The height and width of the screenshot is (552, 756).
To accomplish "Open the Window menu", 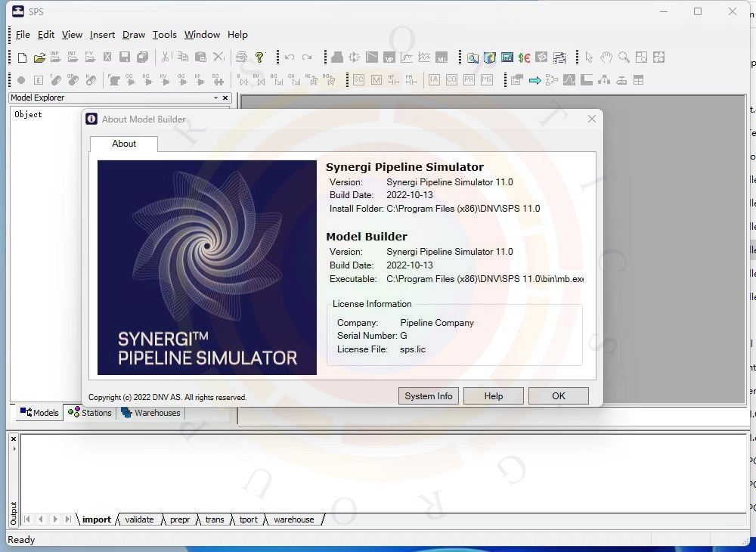I will [x=202, y=35].
